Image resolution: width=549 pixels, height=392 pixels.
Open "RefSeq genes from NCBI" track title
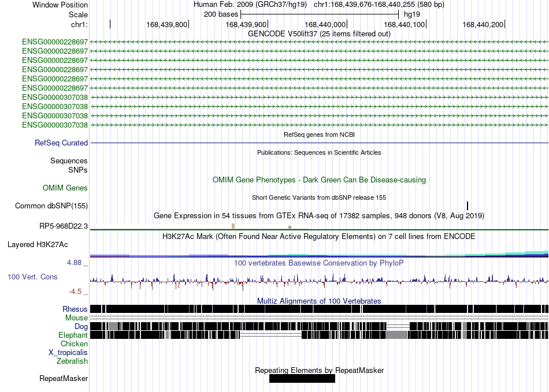click(319, 135)
